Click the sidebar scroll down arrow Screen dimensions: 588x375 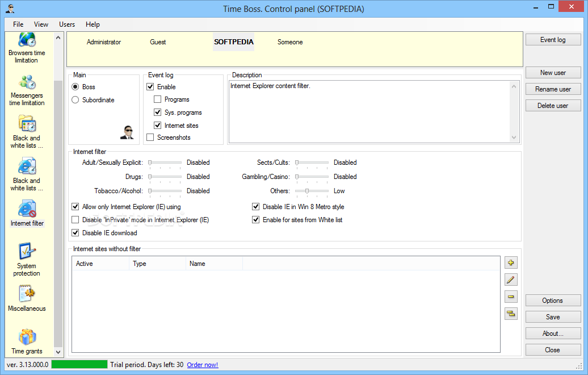pyautogui.click(x=58, y=352)
